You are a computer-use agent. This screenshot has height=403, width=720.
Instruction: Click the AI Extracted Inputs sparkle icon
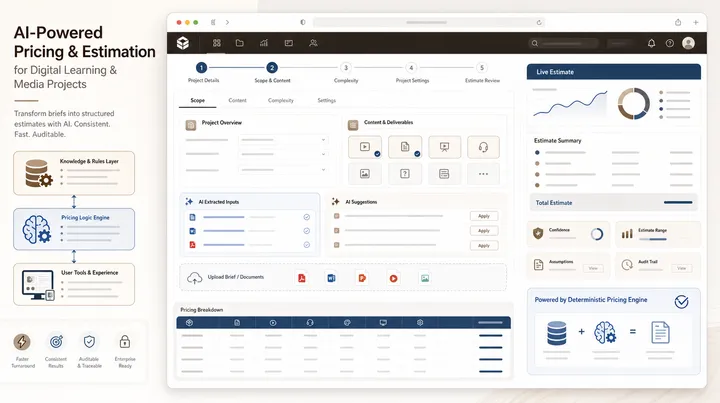click(189, 202)
